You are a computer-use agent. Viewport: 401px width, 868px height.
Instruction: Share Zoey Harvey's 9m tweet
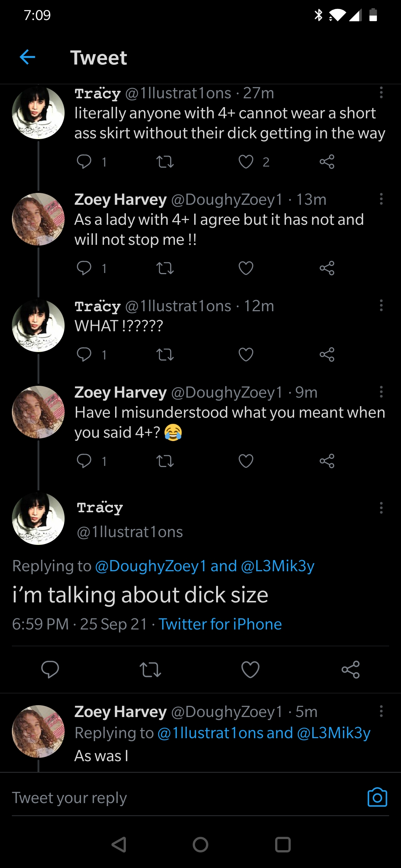pyautogui.click(x=327, y=461)
